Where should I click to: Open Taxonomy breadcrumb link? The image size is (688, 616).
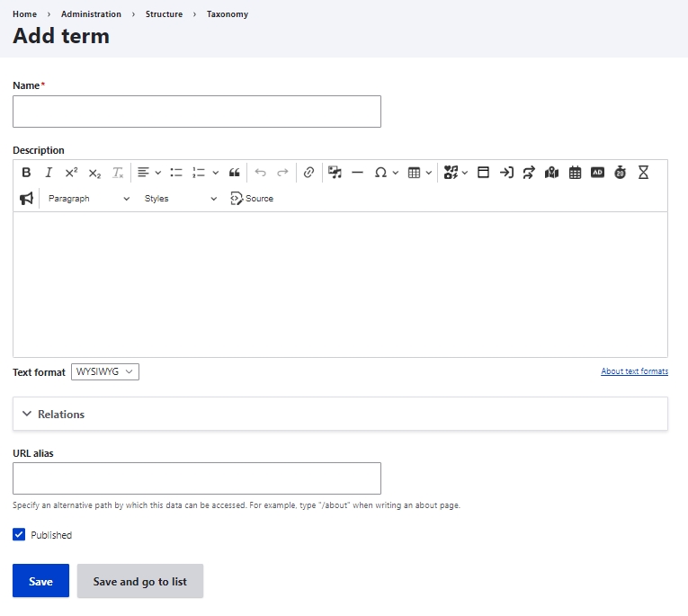pyautogui.click(x=228, y=14)
